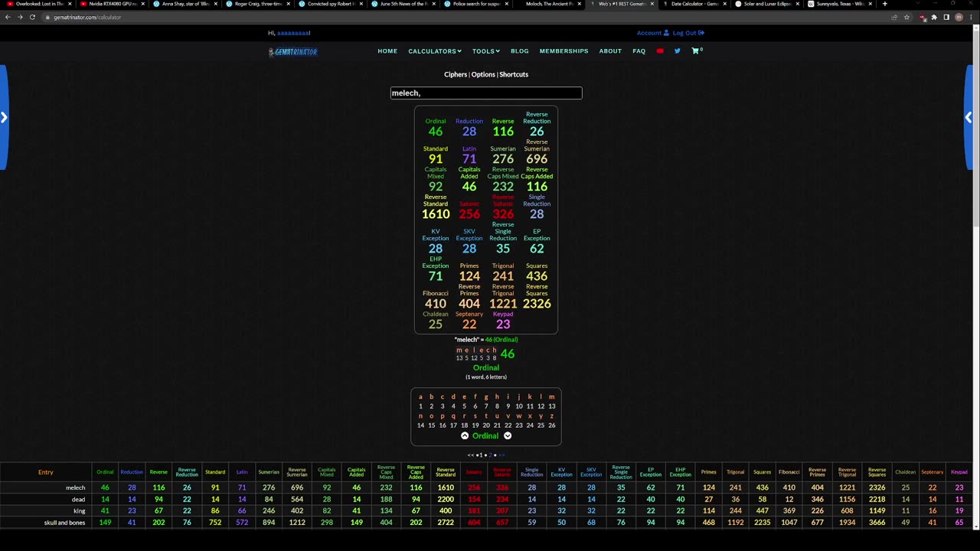
Task: Click the browser address bar
Action: pyautogui.click(x=459, y=17)
